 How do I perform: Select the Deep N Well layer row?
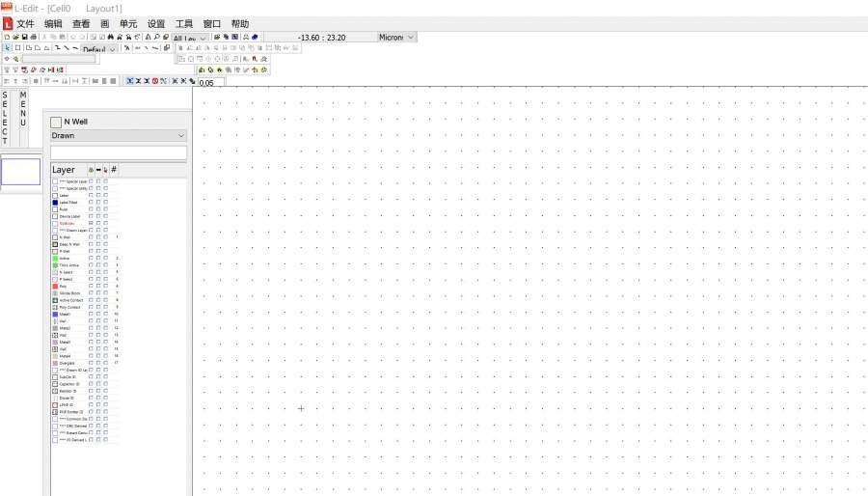click(x=85, y=244)
